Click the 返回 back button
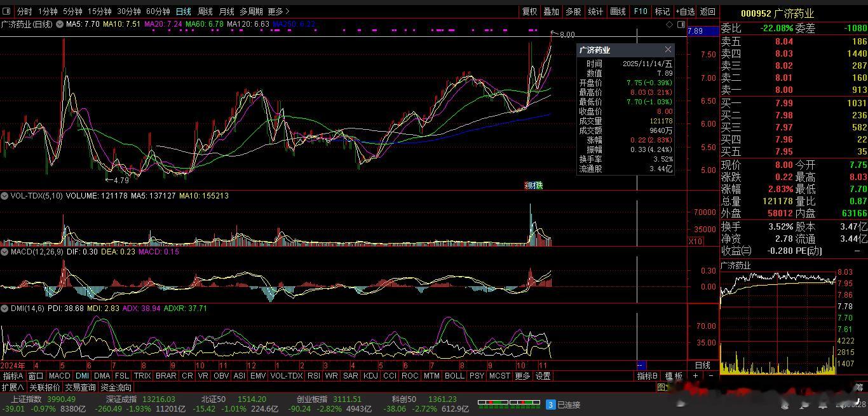Viewport: 868px width, 416px height. click(707, 11)
